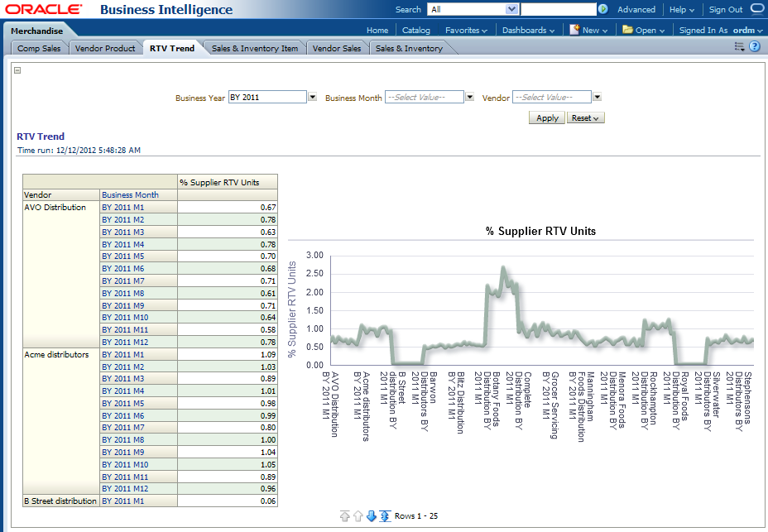
Task: Expand the Business Year dropdown arrow
Action: tap(313, 97)
